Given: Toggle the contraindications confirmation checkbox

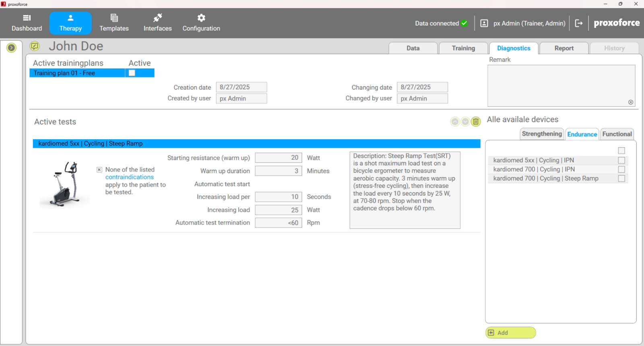Looking at the screenshot, I should click(x=99, y=170).
